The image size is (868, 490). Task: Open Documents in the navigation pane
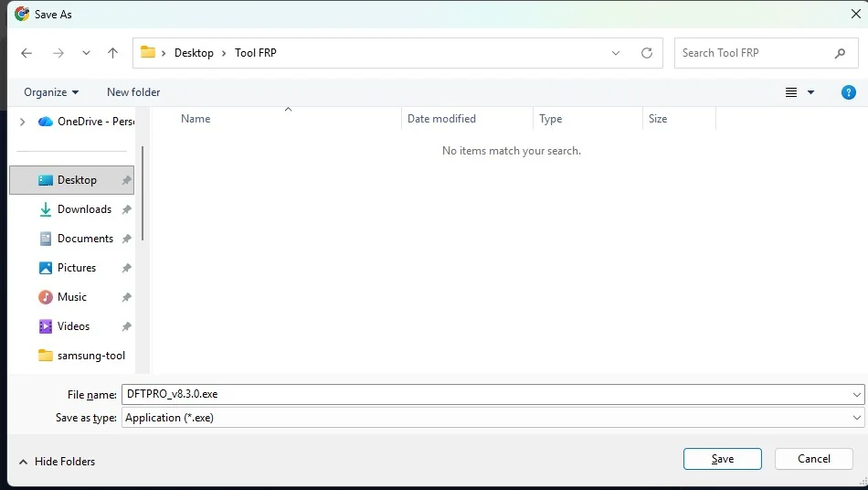click(x=76, y=239)
